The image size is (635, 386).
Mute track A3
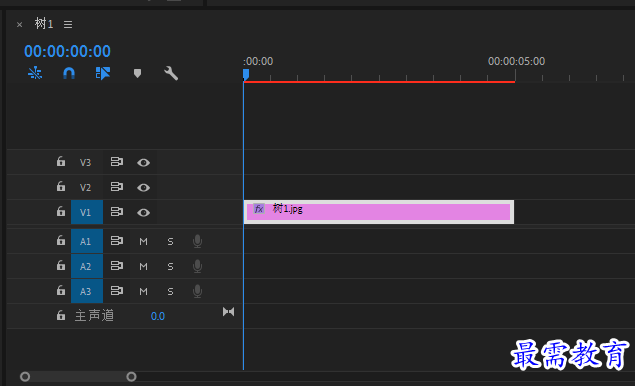pyautogui.click(x=143, y=292)
